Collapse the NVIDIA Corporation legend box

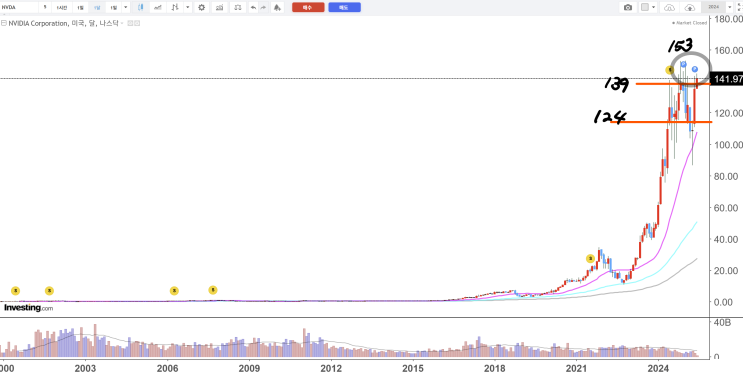(x=4, y=23)
